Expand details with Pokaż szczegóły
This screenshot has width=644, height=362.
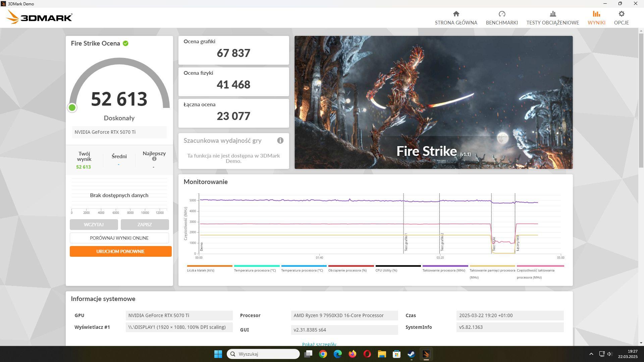coord(319,344)
